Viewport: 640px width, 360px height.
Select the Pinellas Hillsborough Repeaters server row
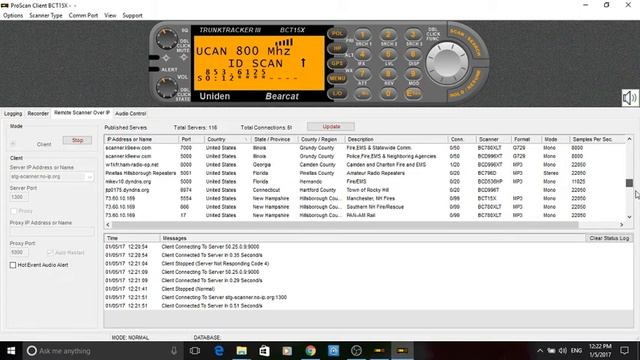[364, 173]
